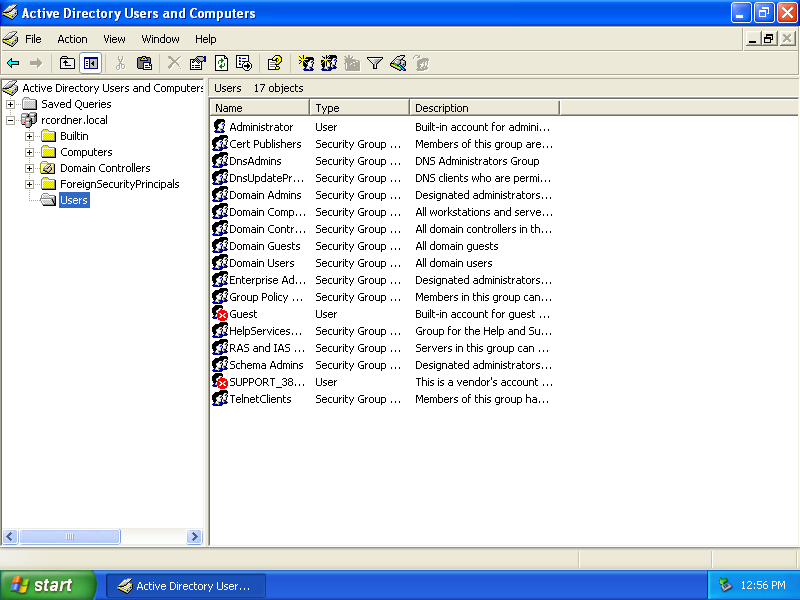Image resolution: width=800 pixels, height=600 pixels.
Task: Sort list by Name column header
Action: pyautogui.click(x=259, y=108)
